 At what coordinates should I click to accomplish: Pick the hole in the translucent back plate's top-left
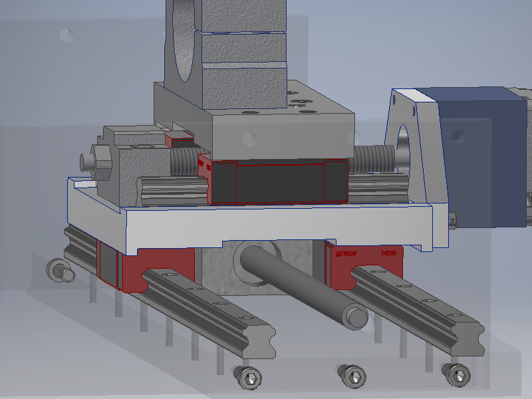point(66,35)
